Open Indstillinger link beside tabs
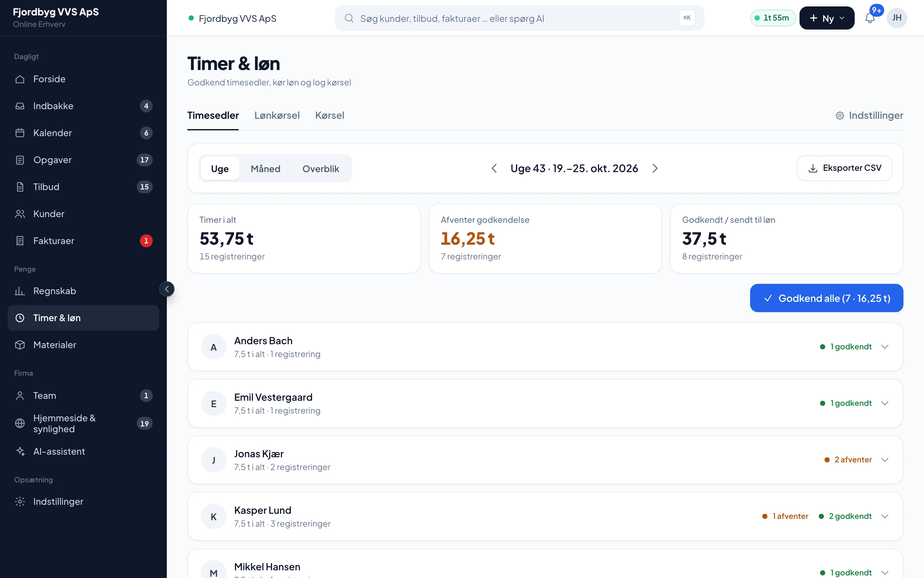The height and width of the screenshot is (578, 924). pyautogui.click(x=869, y=116)
